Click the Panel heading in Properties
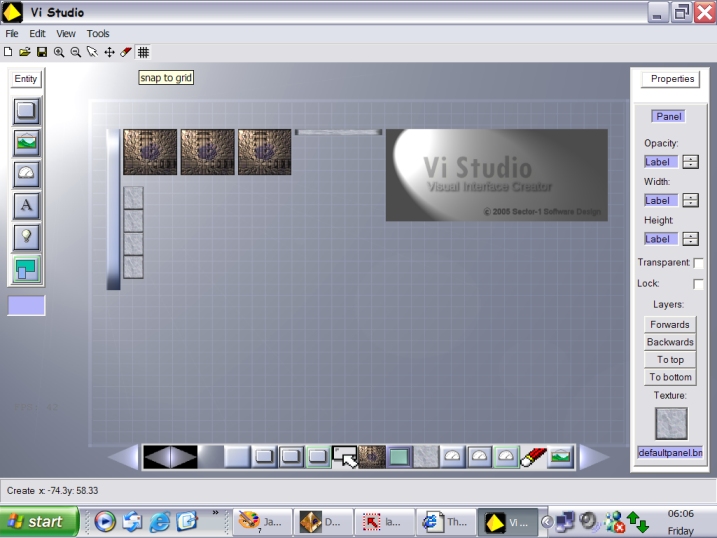The image size is (717, 538). (669, 117)
